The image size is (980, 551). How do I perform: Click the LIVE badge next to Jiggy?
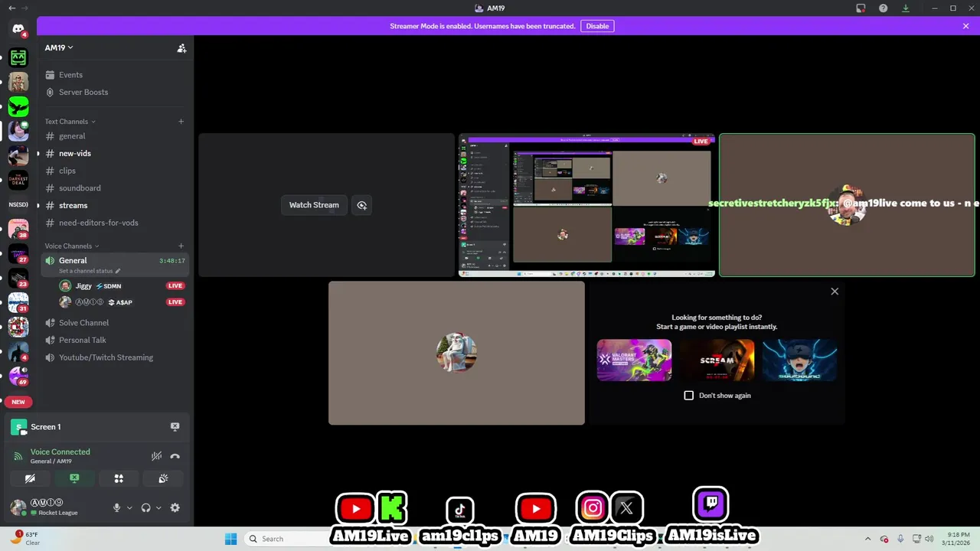click(x=175, y=285)
